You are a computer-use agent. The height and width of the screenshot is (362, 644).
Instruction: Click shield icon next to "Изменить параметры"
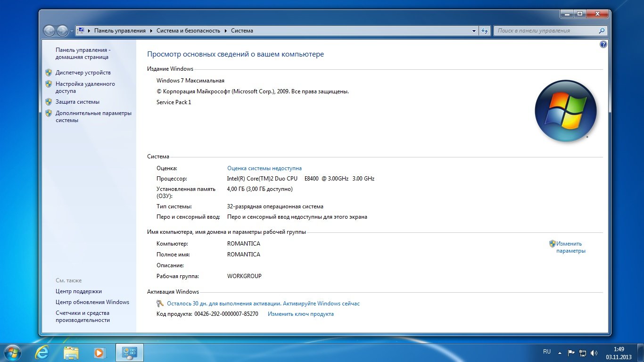pos(553,244)
